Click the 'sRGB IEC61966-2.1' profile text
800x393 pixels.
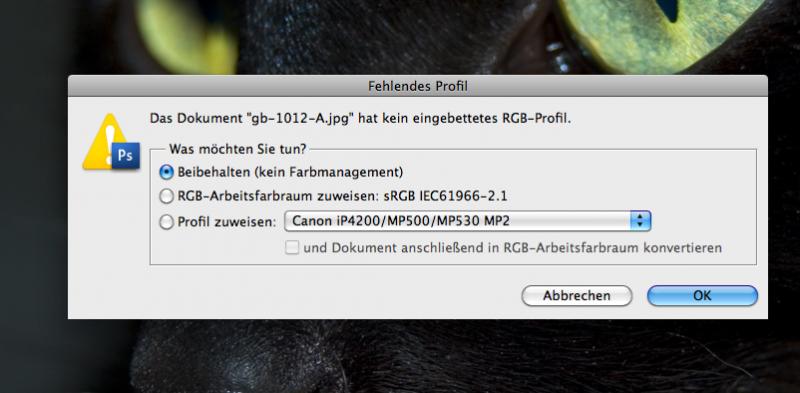click(x=445, y=196)
